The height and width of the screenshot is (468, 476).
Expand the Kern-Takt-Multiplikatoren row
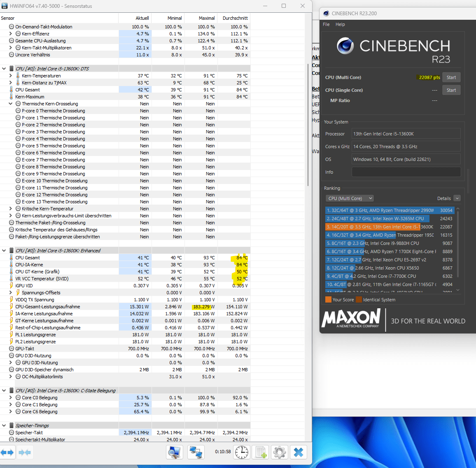[11, 48]
